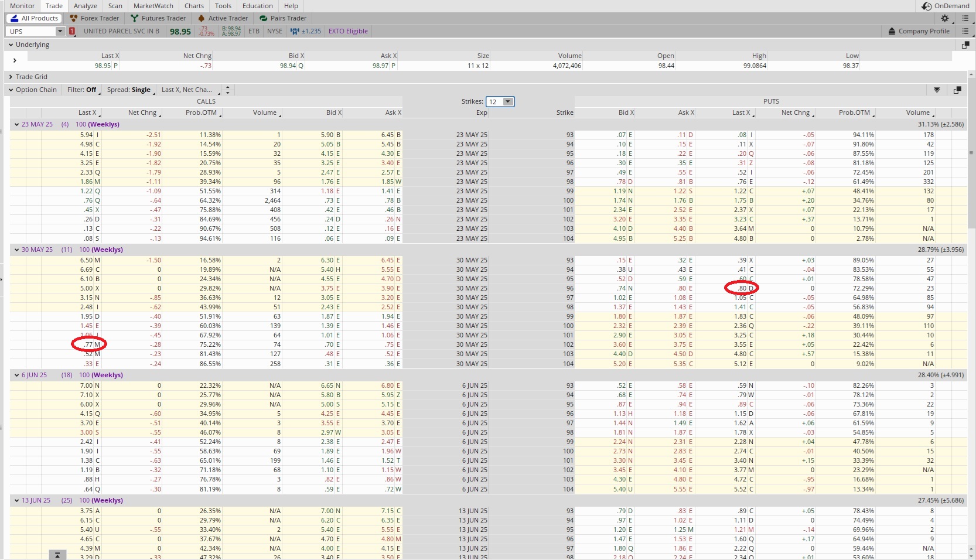The height and width of the screenshot is (560, 976).
Task: Open the Strikes 12 combo box
Action: (x=500, y=102)
